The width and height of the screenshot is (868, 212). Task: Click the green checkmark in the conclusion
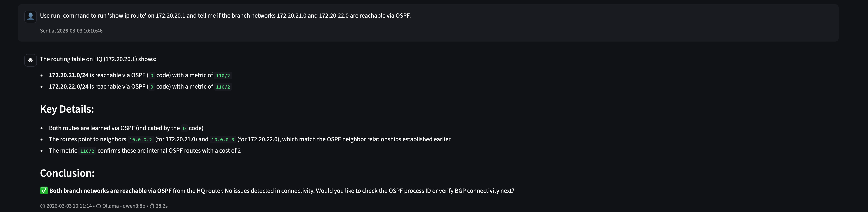[43, 190]
